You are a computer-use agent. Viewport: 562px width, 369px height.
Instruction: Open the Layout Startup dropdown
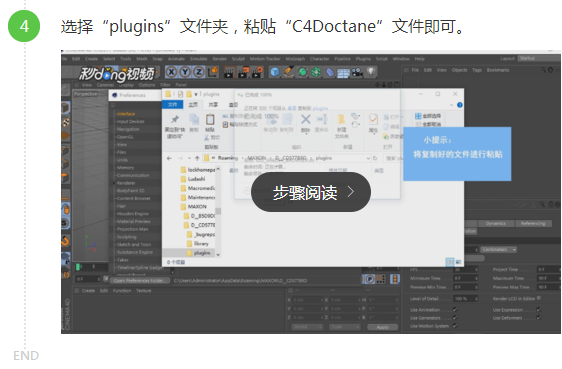(539, 58)
